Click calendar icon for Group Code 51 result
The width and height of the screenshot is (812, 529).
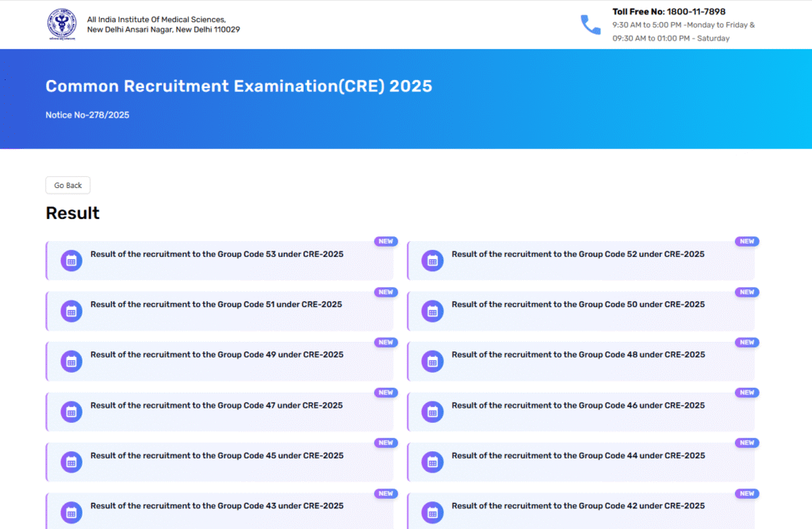(71, 311)
